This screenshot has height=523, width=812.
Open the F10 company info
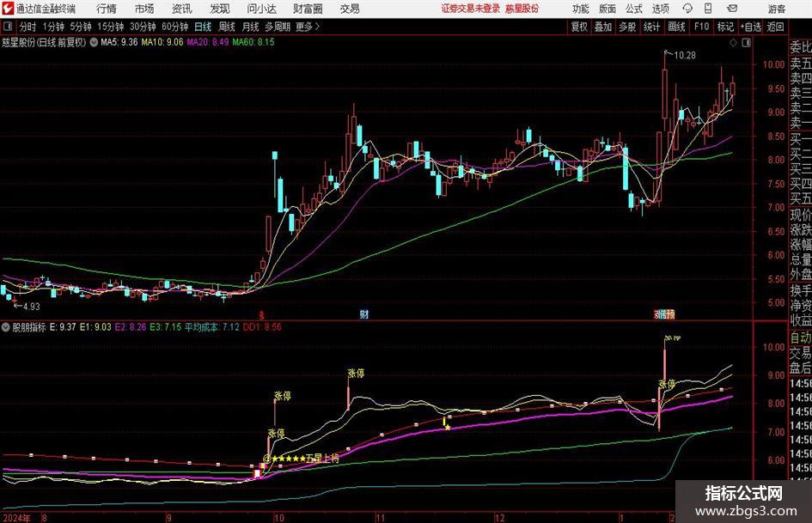pyautogui.click(x=701, y=27)
